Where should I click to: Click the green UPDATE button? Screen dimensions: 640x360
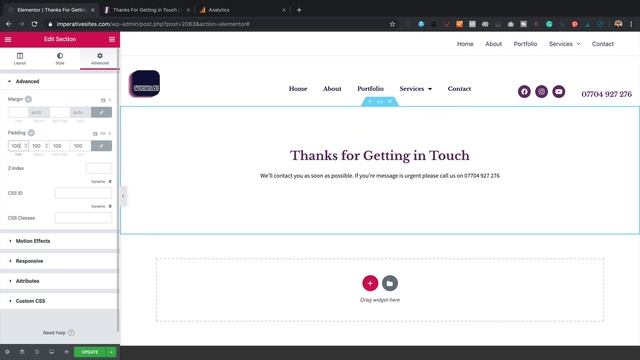(90, 352)
